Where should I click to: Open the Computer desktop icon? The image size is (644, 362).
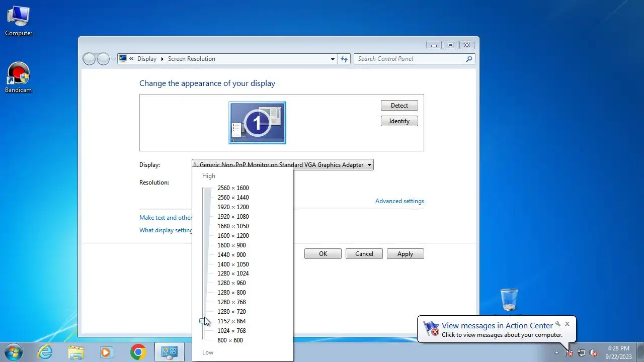click(19, 21)
